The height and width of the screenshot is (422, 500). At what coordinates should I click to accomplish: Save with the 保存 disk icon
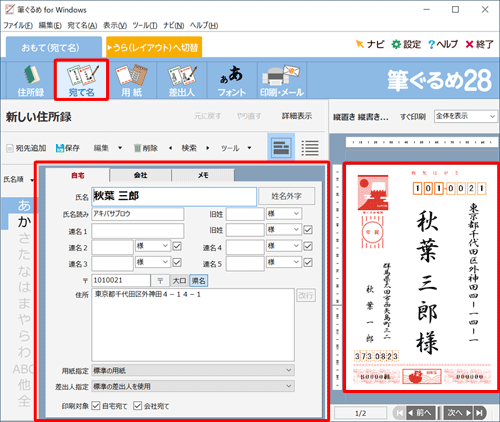click(68, 148)
